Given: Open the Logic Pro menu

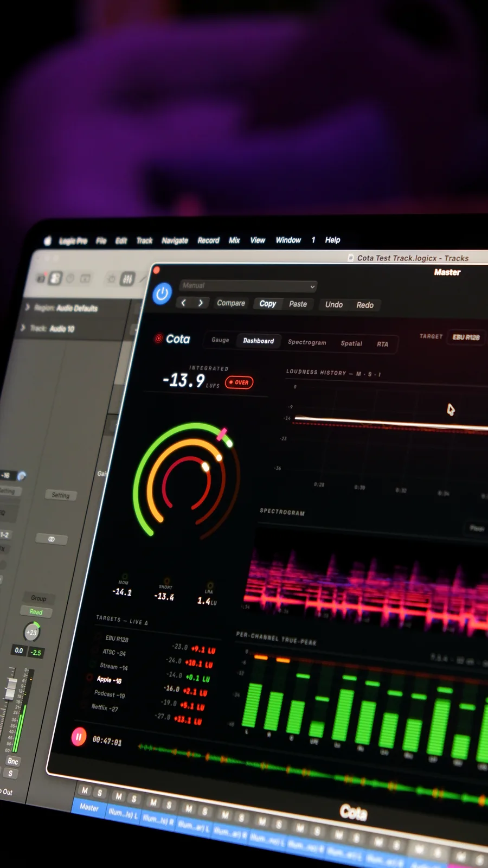Looking at the screenshot, I should point(73,240).
